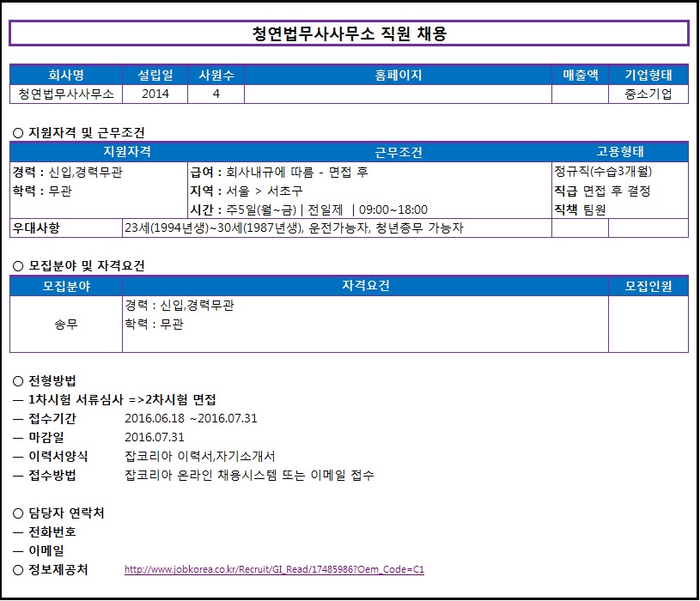This screenshot has width=700, height=601.
Task: Click the title 청연법무사사무소 직원 채용
Action: (x=349, y=33)
